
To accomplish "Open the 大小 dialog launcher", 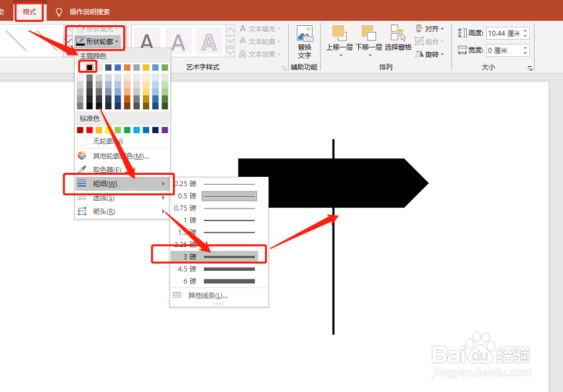I will point(530,68).
